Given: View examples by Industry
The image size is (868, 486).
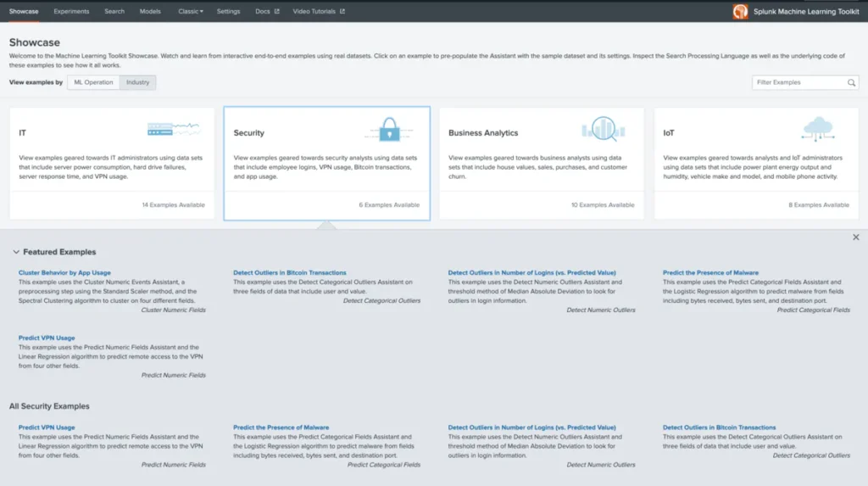Looking at the screenshot, I should click(x=138, y=82).
